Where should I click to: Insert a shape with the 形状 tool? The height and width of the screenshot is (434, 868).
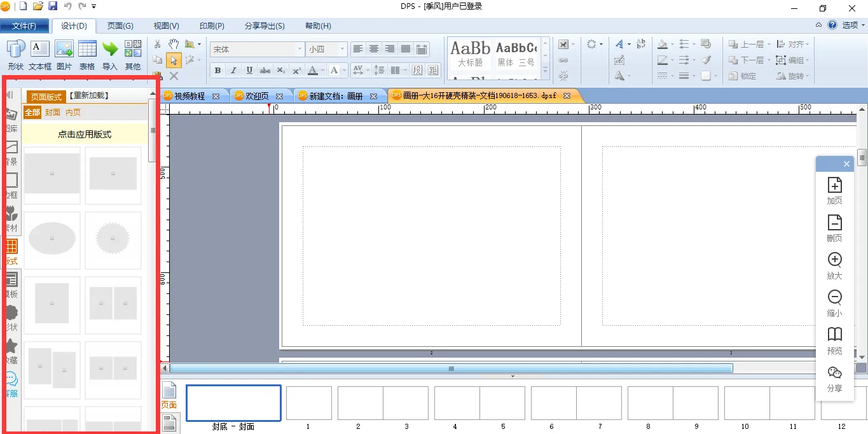[x=16, y=55]
